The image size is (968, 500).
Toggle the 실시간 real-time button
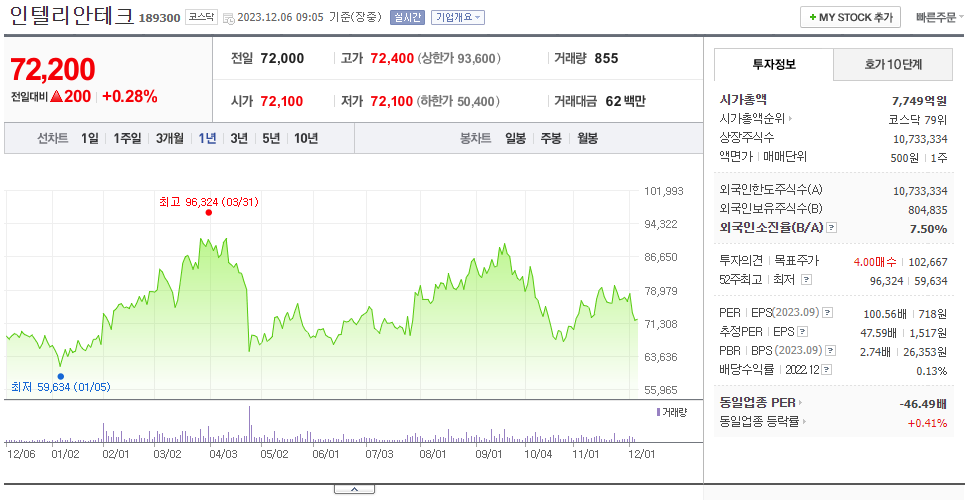(x=407, y=17)
